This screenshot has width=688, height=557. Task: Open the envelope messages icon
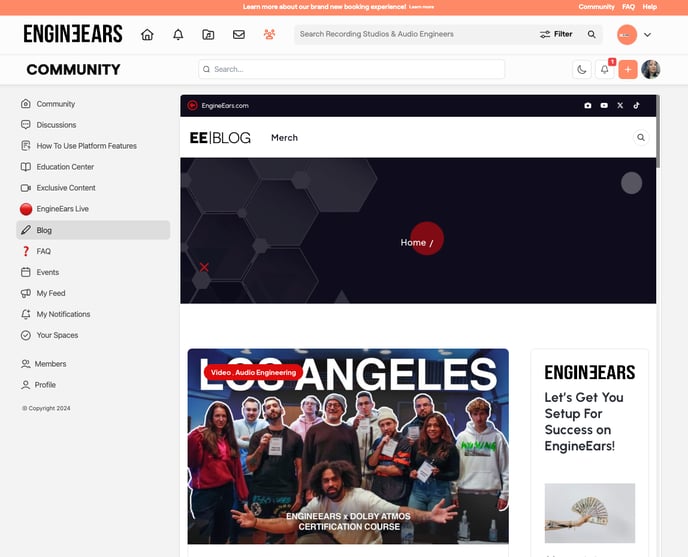pos(239,34)
